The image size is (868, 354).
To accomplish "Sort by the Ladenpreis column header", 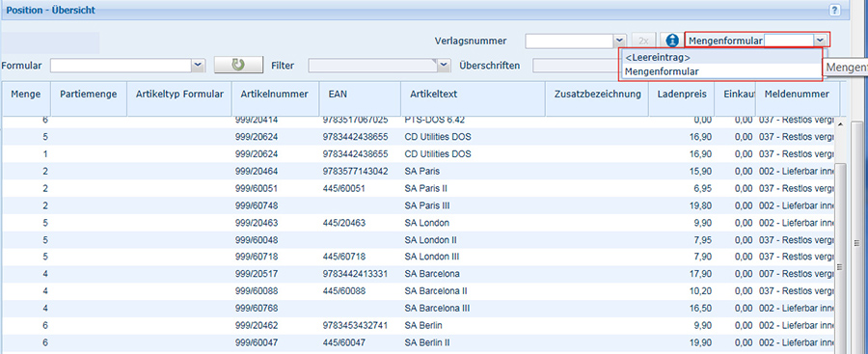I will [x=682, y=99].
